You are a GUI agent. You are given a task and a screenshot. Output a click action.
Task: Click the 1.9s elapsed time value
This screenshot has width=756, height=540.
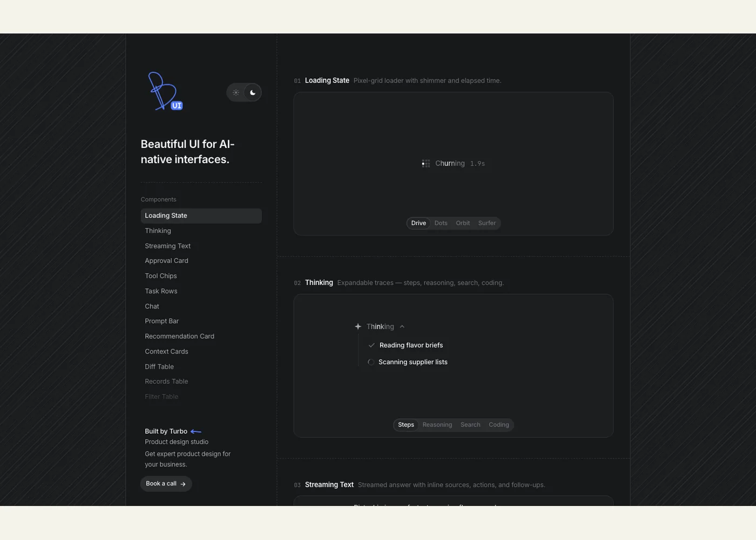pyautogui.click(x=477, y=164)
